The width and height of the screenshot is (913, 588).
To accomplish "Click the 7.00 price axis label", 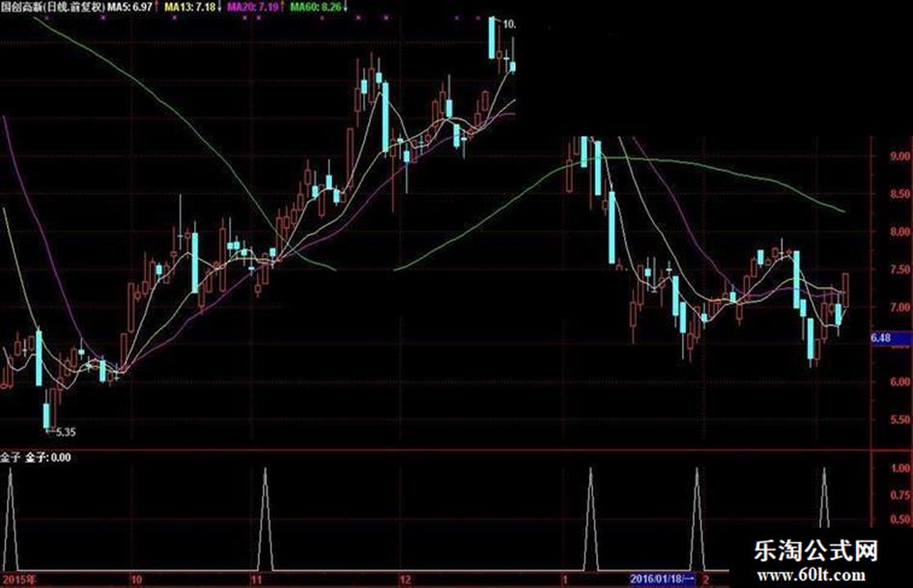I will click(x=899, y=307).
